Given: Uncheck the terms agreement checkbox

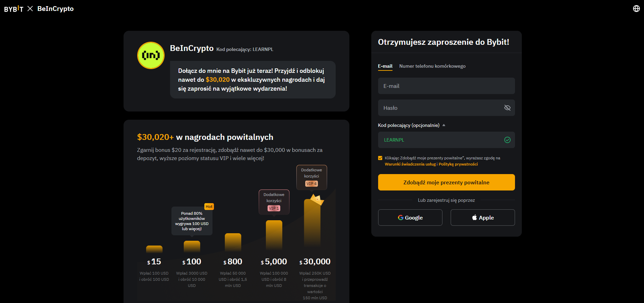Looking at the screenshot, I should 380,158.
